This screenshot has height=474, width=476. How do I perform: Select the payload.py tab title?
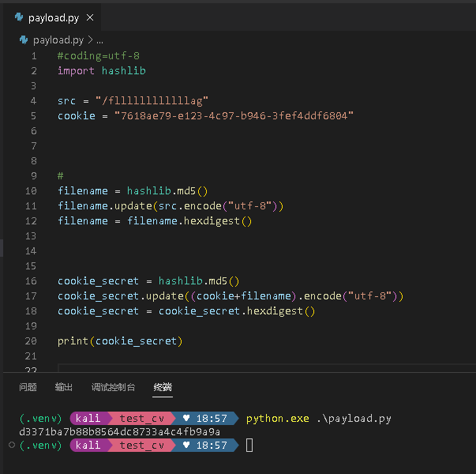click(53, 17)
